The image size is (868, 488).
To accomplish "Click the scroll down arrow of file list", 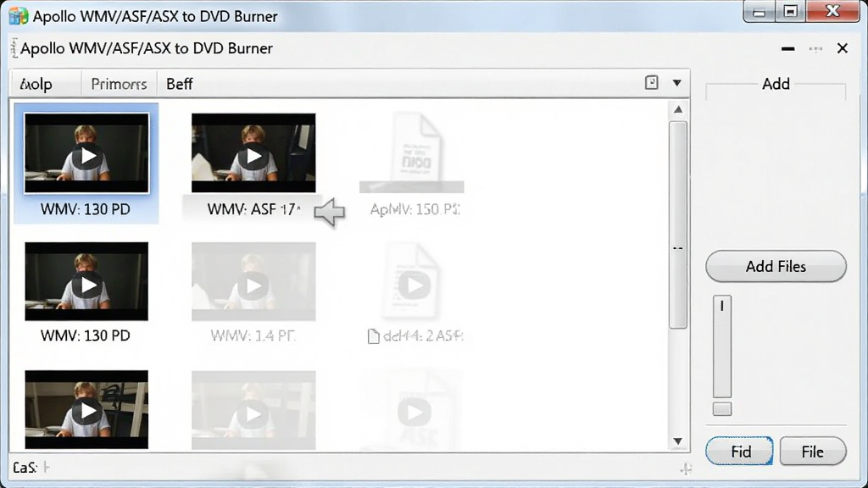I will click(677, 441).
